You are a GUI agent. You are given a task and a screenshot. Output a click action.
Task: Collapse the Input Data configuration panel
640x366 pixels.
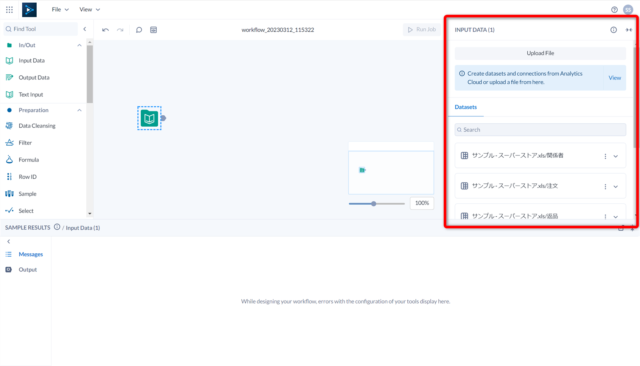(629, 30)
